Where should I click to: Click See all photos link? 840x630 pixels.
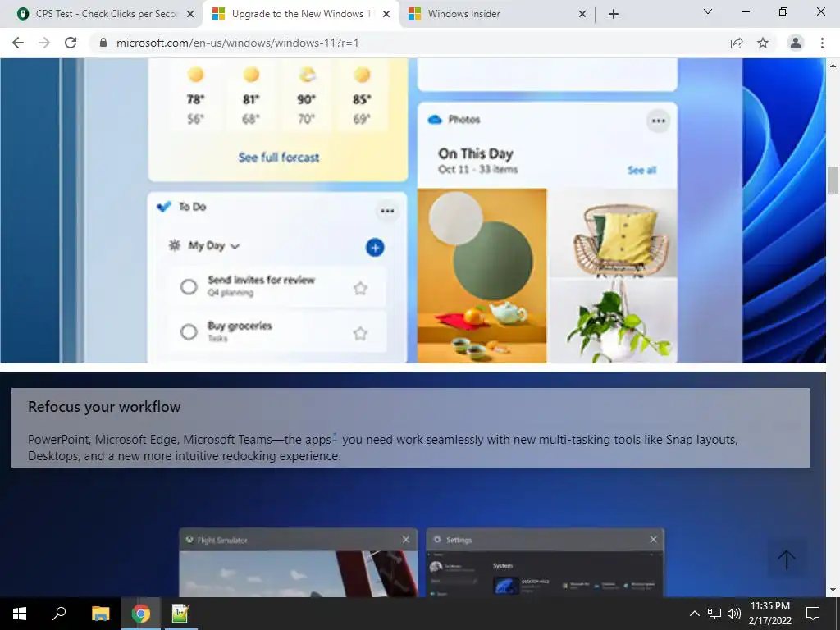[x=641, y=170]
